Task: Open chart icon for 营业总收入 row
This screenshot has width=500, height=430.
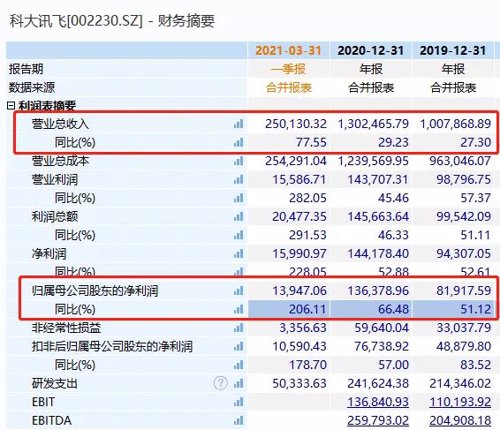Action: pyautogui.click(x=238, y=124)
